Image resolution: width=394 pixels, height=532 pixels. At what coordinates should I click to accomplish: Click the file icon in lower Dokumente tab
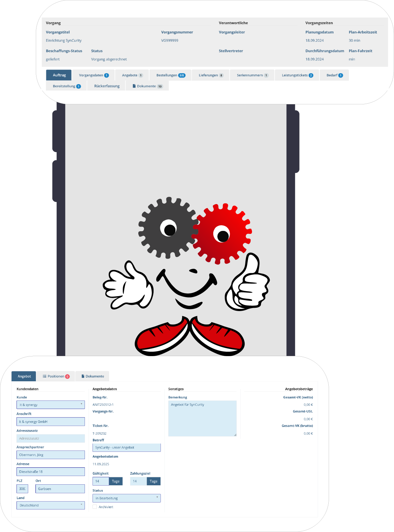83,376
